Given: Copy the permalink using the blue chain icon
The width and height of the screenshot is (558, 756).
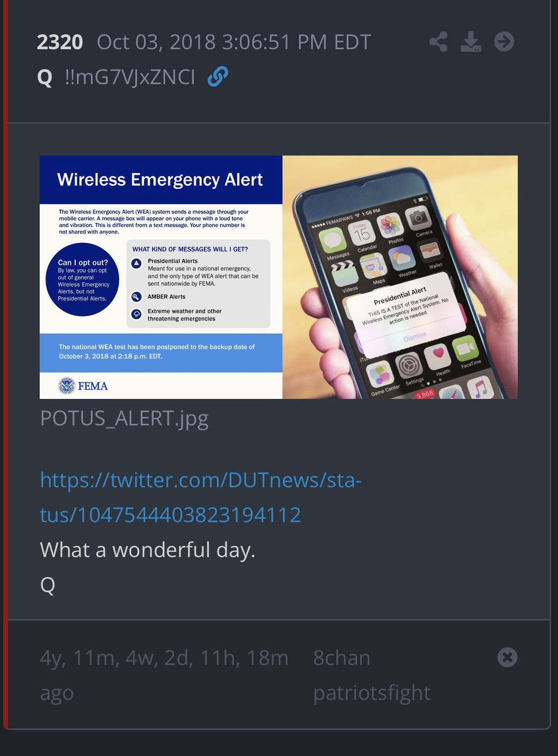Looking at the screenshot, I should 218,77.
